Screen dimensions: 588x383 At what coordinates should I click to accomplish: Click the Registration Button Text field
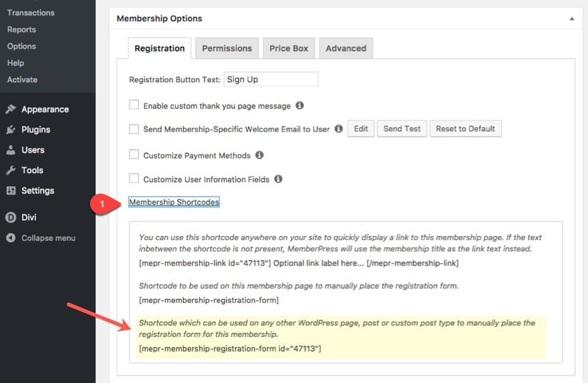click(271, 80)
